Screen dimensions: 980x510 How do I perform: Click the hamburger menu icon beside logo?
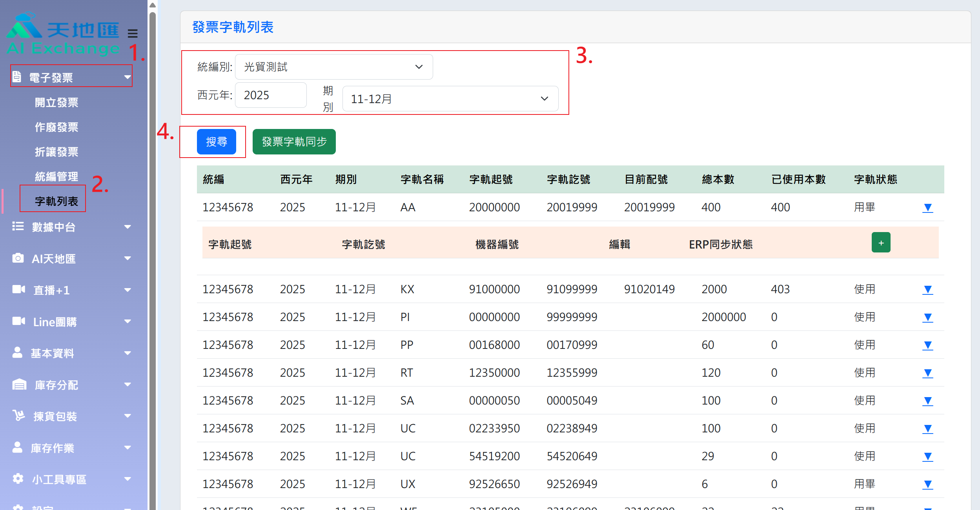[133, 33]
